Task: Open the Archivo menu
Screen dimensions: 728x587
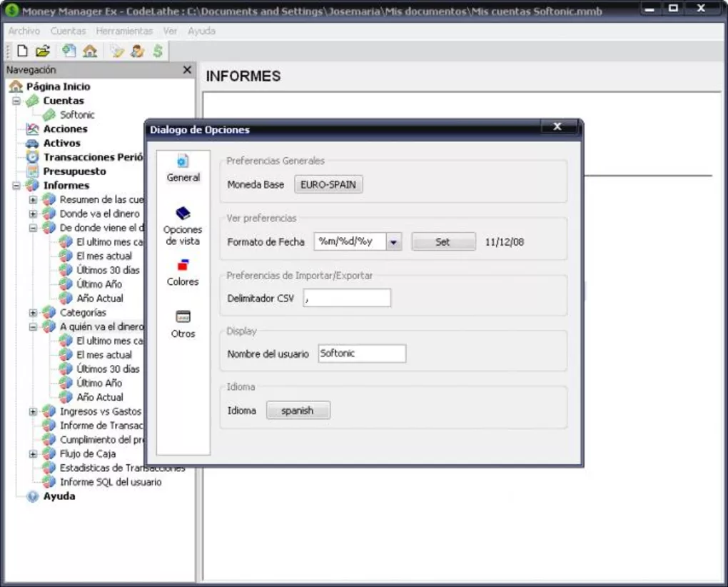Action: pos(24,31)
